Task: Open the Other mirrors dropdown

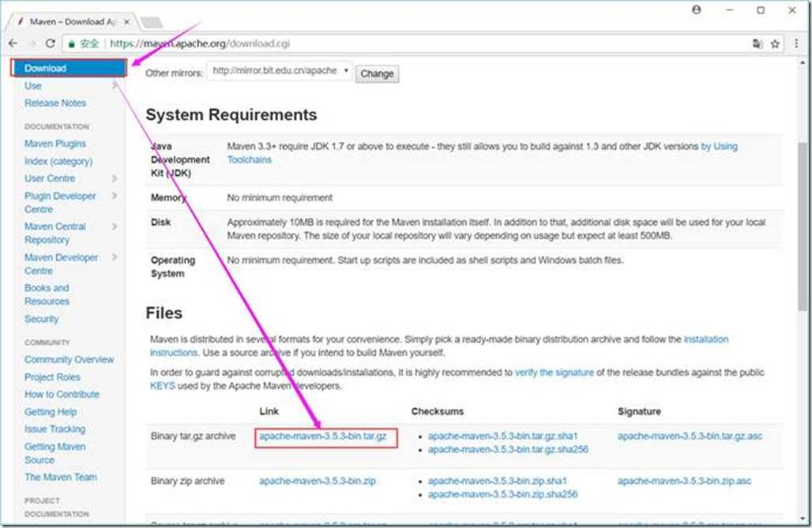Action: tap(279, 71)
